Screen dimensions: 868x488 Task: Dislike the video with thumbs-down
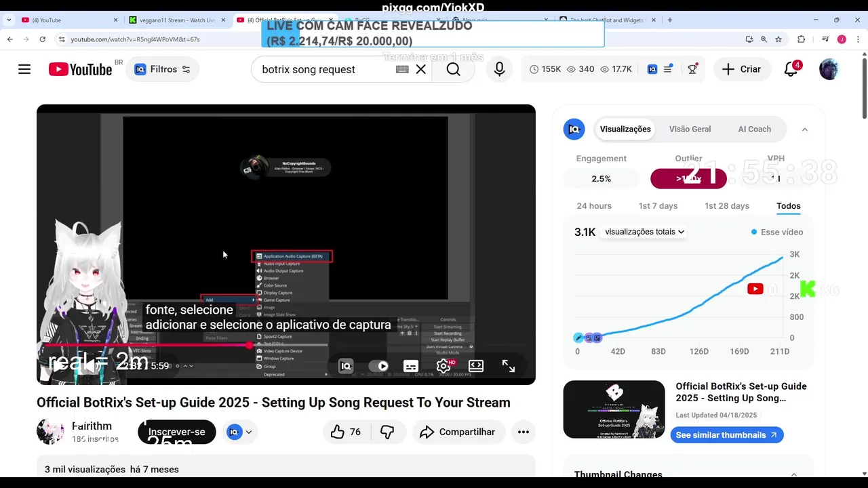click(x=387, y=432)
